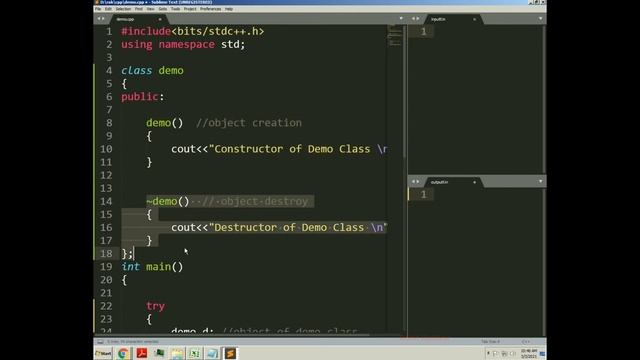
Task: Open the Project menu
Action: (190, 9)
